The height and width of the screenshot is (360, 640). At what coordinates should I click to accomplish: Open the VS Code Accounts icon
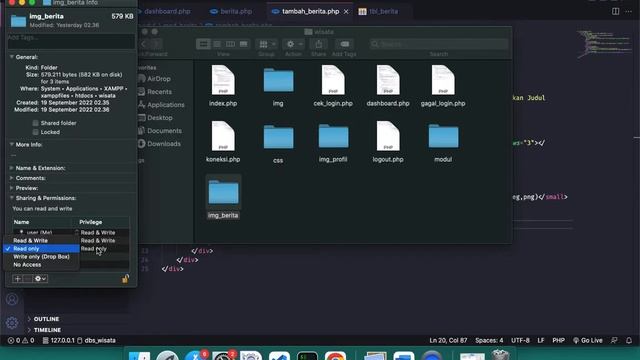(x=12, y=300)
